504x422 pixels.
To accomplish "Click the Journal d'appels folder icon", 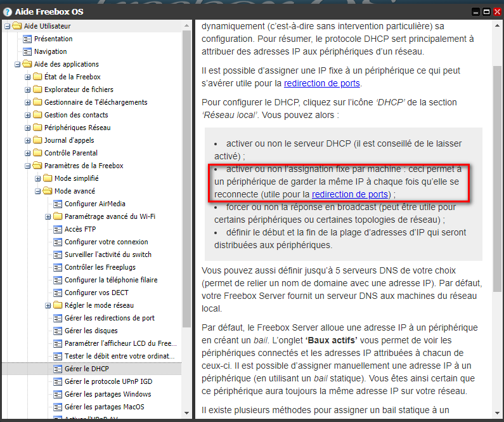I will tap(37, 140).
